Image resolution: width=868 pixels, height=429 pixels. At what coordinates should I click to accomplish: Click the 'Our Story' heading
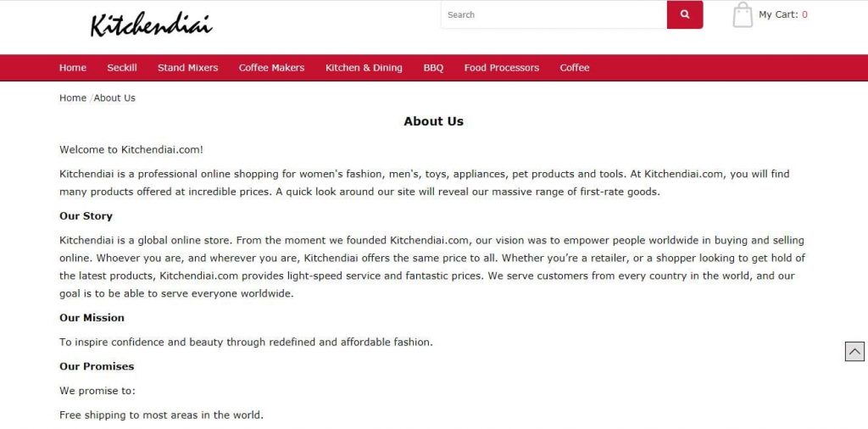86,216
